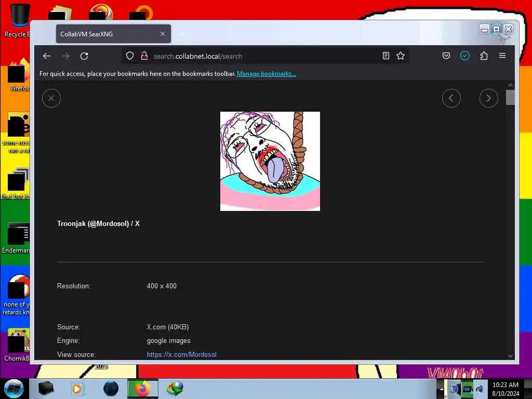Open the Windows Start menu
This screenshot has height=399, width=532.
tap(14, 389)
